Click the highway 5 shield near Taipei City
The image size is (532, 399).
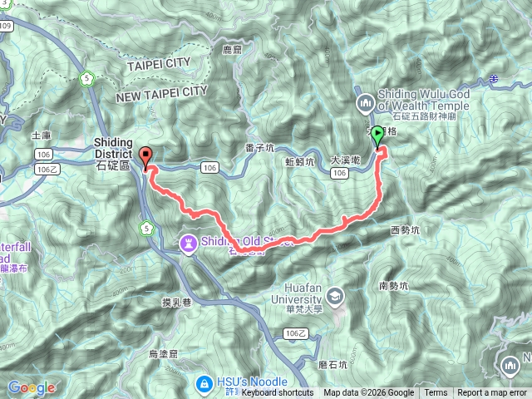pos(86,79)
